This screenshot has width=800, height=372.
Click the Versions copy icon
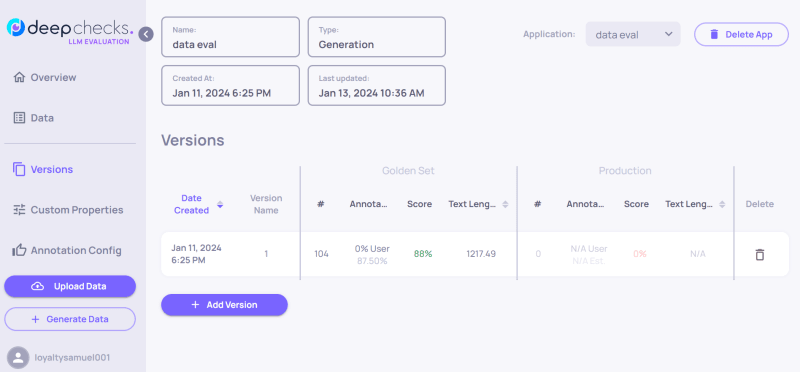(x=19, y=169)
